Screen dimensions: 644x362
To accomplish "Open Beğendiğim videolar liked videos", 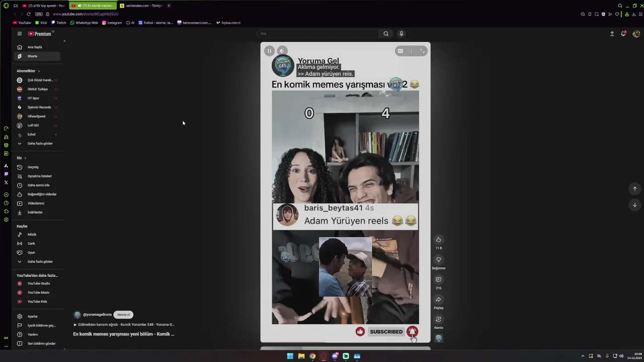I will click(37, 194).
